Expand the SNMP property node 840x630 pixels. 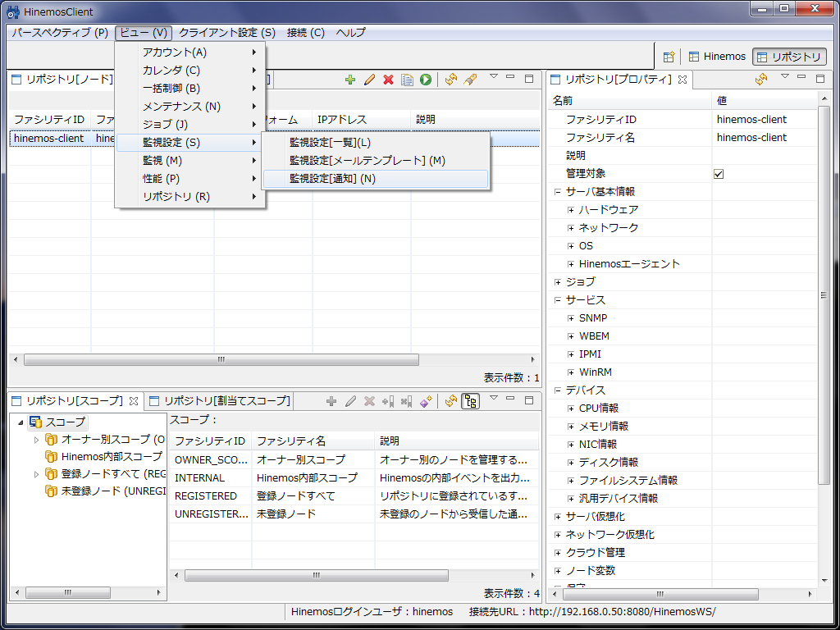tap(571, 318)
